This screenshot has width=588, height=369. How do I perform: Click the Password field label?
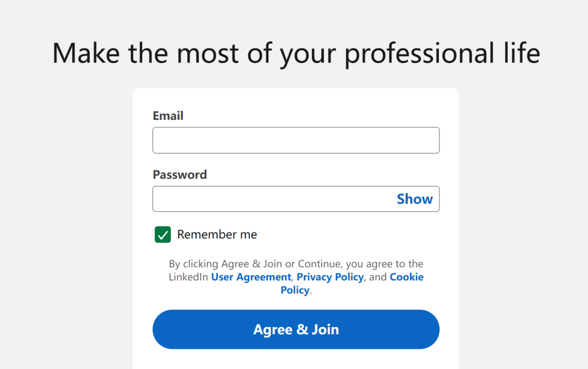[x=180, y=175]
